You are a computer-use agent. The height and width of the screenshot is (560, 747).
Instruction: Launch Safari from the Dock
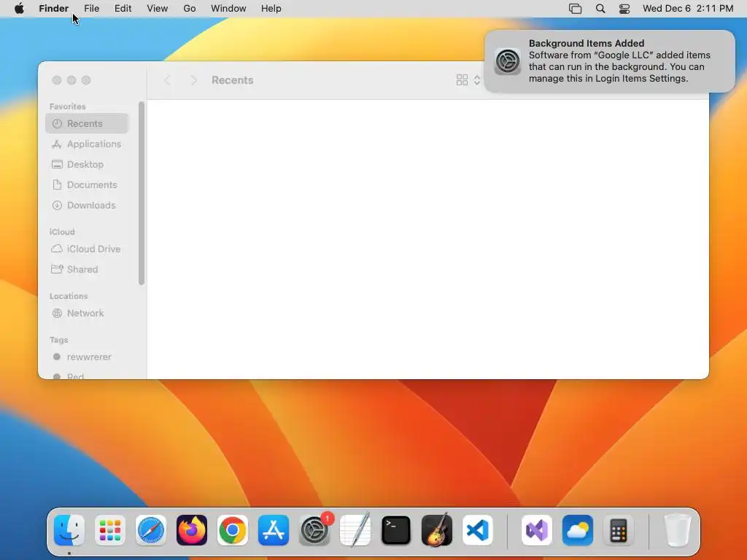click(151, 530)
